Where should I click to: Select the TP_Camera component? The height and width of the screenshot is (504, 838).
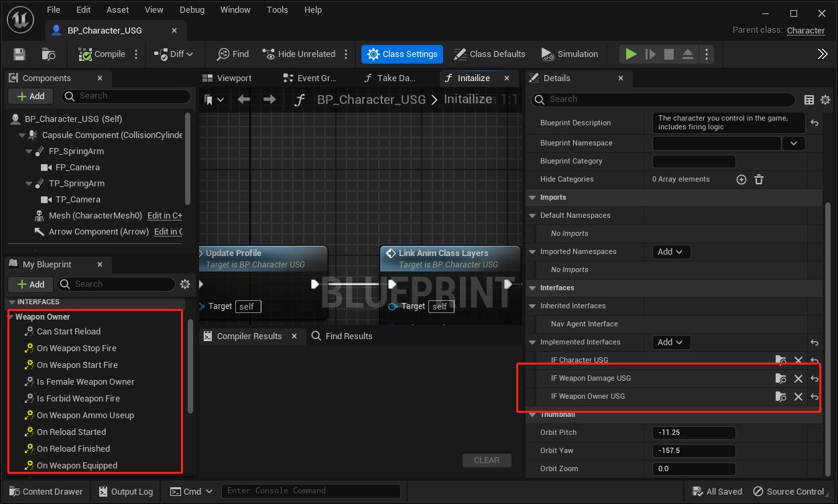(77, 200)
